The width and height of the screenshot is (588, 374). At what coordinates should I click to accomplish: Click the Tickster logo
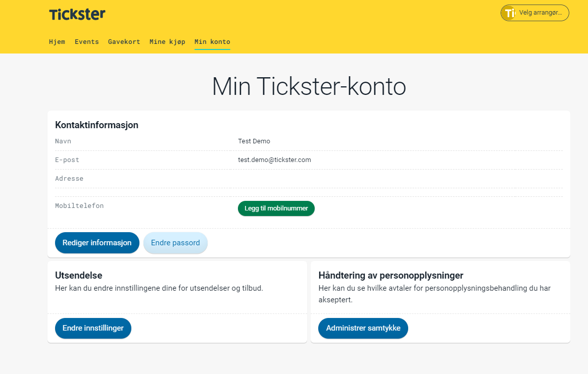(x=77, y=14)
